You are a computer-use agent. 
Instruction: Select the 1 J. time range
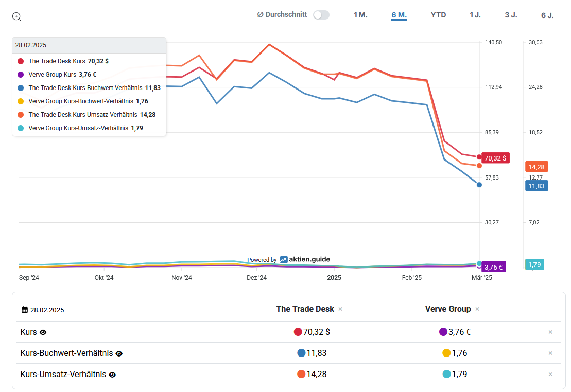click(475, 15)
